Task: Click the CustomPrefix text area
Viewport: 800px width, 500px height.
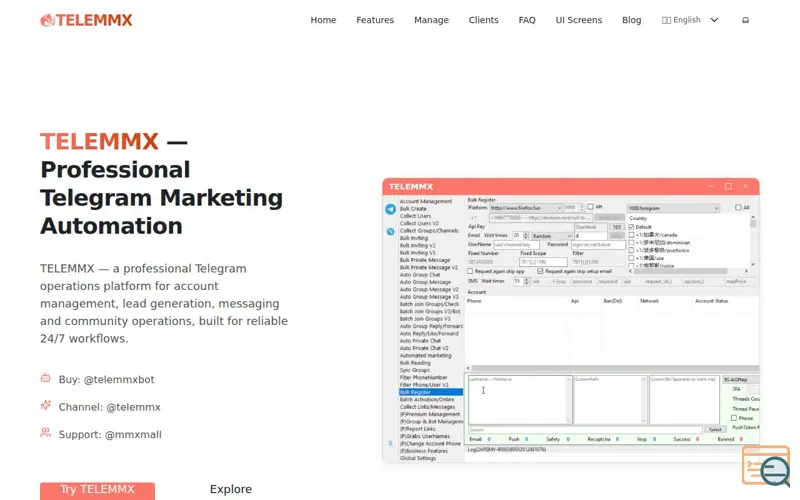Action: (610, 400)
